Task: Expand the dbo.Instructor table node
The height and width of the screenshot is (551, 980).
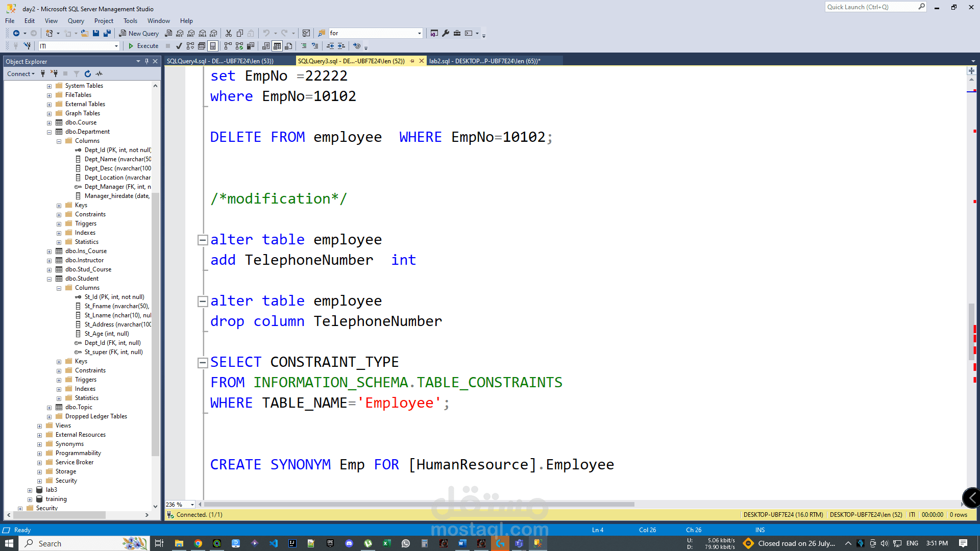Action: click(x=50, y=261)
